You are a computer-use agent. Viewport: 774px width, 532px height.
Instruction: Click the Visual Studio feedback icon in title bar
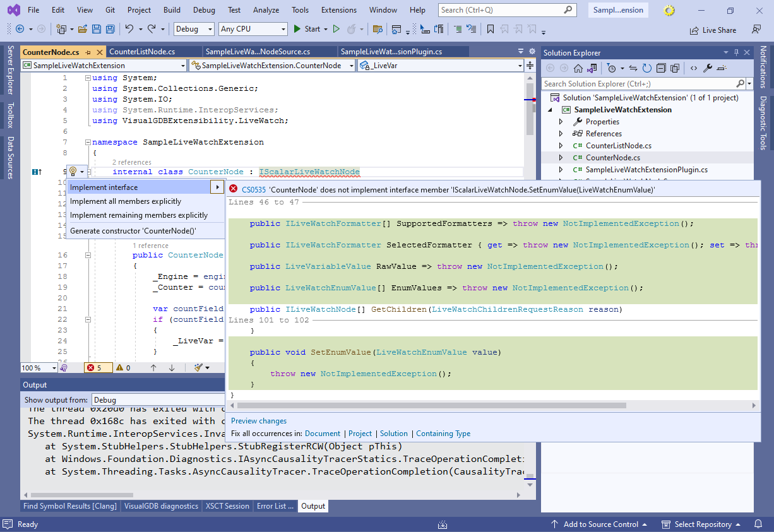coord(756,29)
